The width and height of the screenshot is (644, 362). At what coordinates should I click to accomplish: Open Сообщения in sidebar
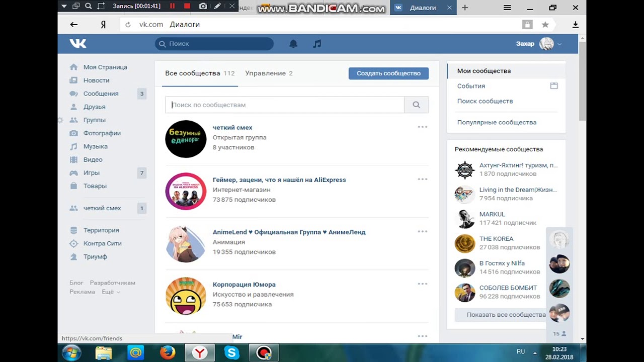(x=101, y=94)
